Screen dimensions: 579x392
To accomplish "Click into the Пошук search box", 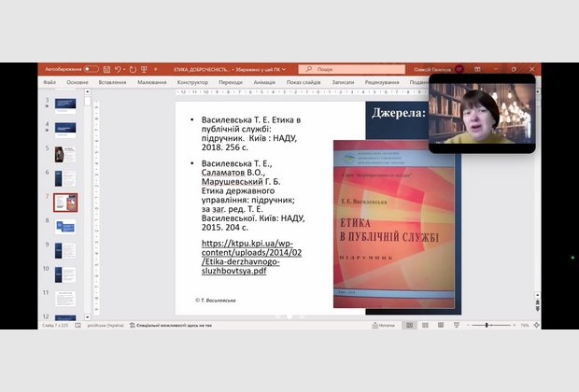I will tap(351, 69).
